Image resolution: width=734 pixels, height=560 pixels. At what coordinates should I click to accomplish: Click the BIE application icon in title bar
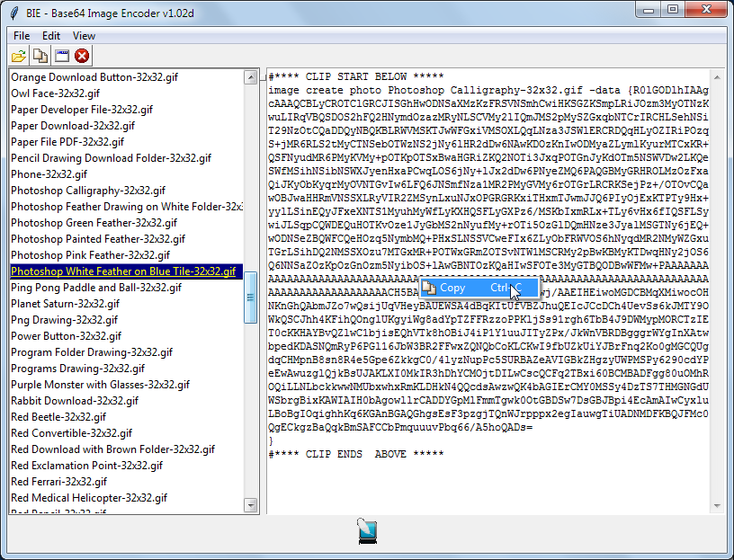(x=12, y=11)
